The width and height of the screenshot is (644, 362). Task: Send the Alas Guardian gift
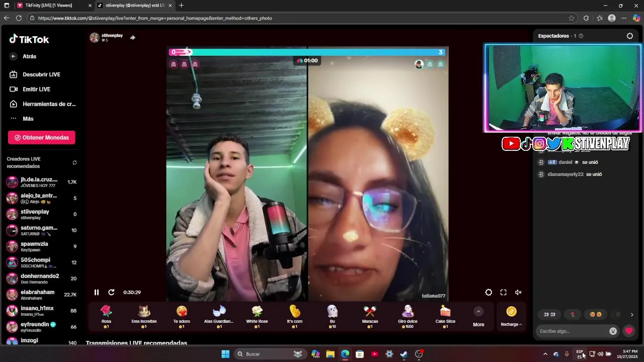[219, 317]
